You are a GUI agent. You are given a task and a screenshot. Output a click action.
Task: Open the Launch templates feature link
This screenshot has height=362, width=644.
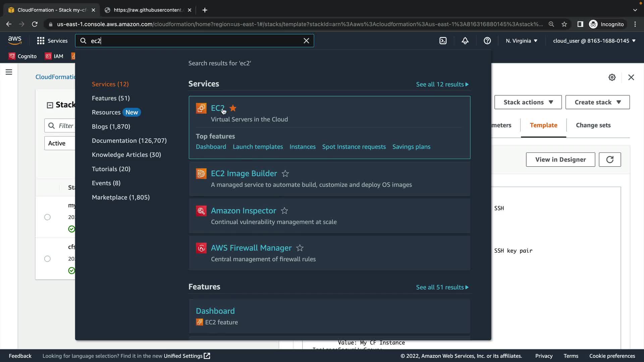click(258, 147)
